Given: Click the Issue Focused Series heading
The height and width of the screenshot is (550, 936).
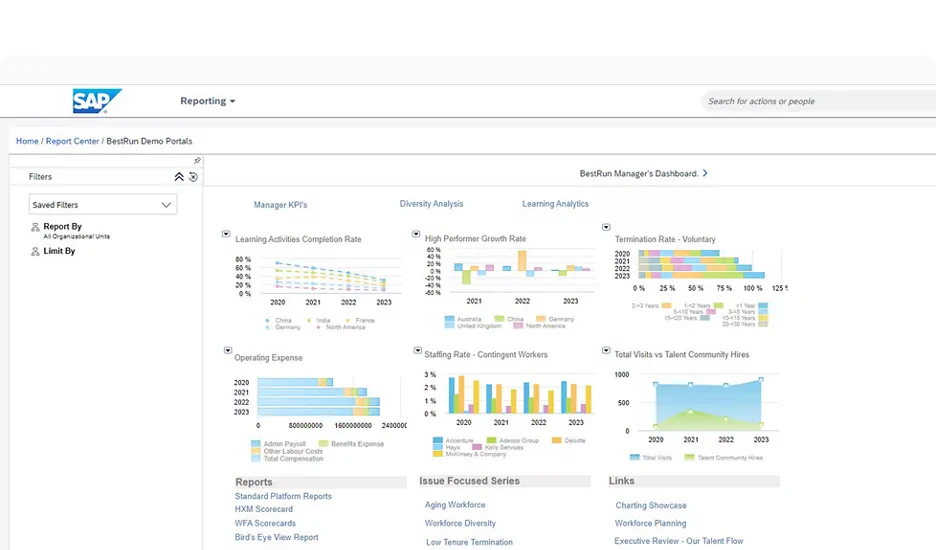Looking at the screenshot, I should click(469, 481).
